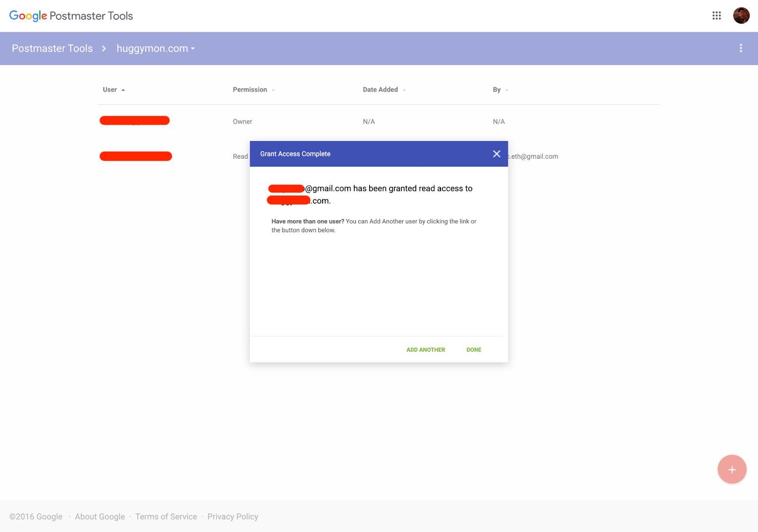Click the N/A value under By column
Image resolution: width=758 pixels, height=532 pixels.
point(499,122)
